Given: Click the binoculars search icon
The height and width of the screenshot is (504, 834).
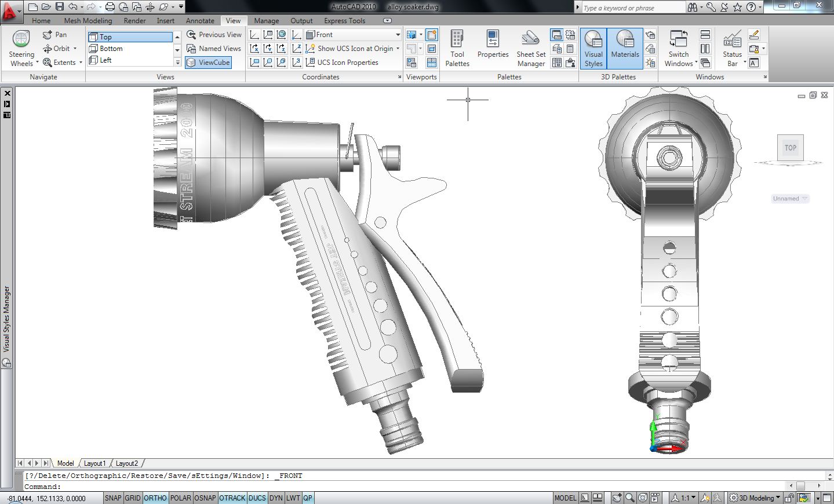Looking at the screenshot, I should (693, 7).
